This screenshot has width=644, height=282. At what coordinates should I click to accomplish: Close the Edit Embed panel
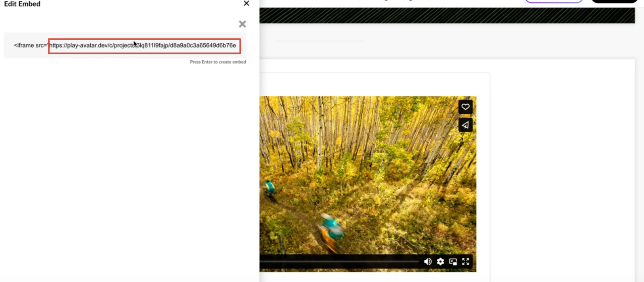click(246, 4)
